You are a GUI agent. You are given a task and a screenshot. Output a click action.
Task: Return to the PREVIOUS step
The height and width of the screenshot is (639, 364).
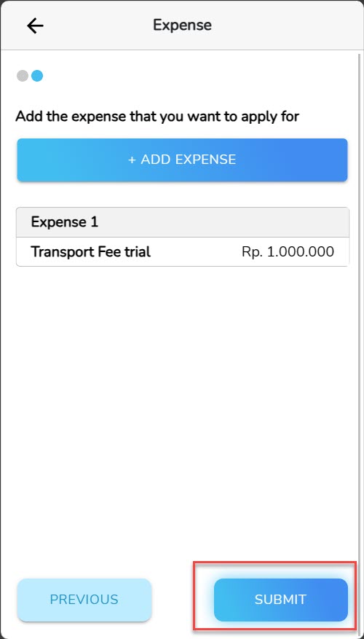click(x=84, y=600)
